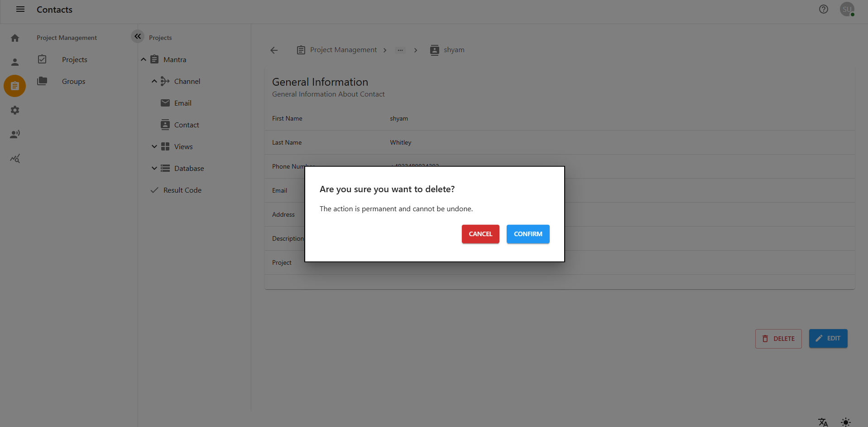Screen dimensions: 868x427
Task: Open the Home icon in sidebar
Action: click(15, 38)
